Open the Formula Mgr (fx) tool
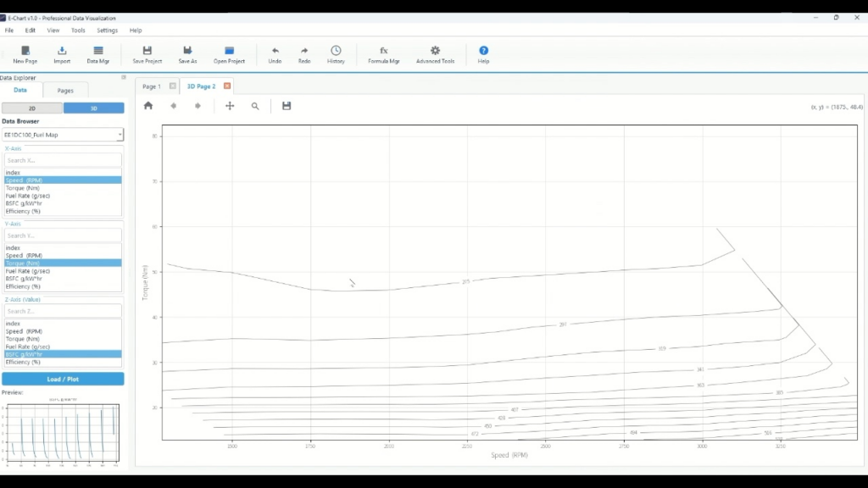 [x=383, y=55]
